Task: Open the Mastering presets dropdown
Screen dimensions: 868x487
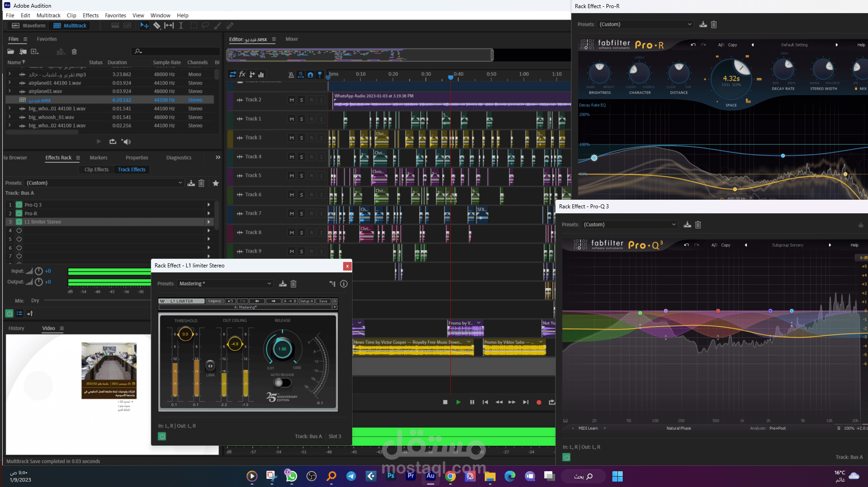Action: (x=225, y=284)
